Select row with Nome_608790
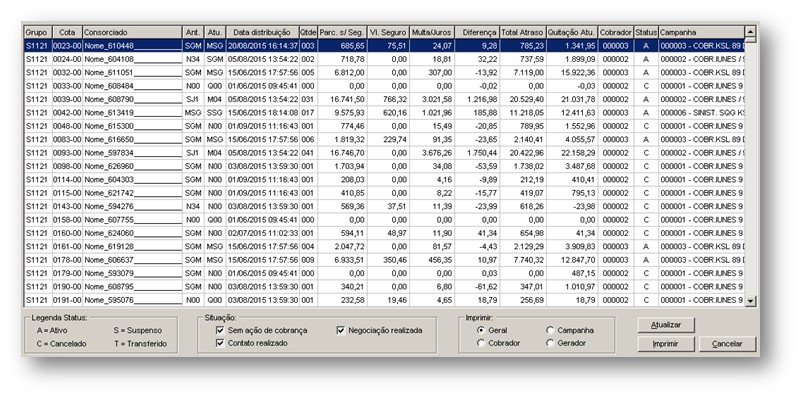The width and height of the screenshot is (802, 399). pyautogui.click(x=384, y=99)
